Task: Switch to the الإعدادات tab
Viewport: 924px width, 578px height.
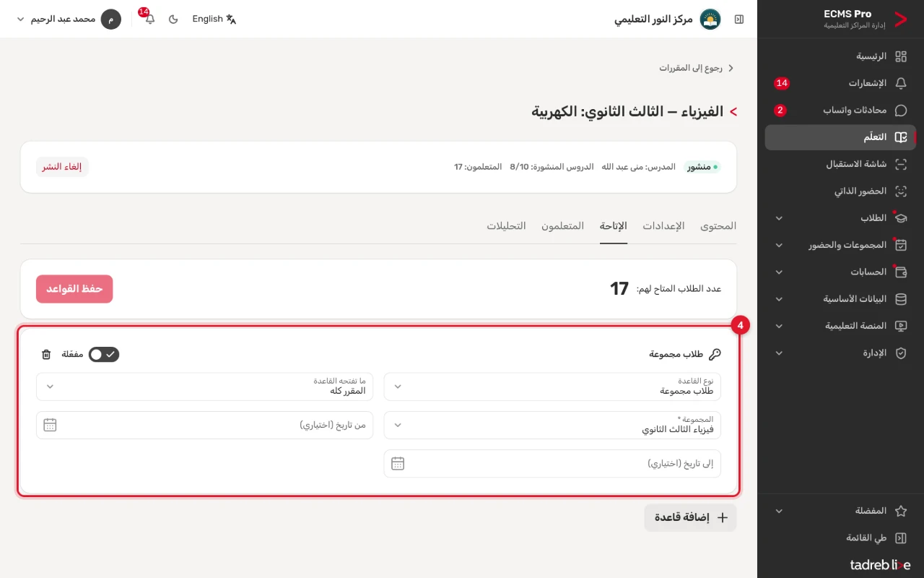Action: tap(663, 226)
